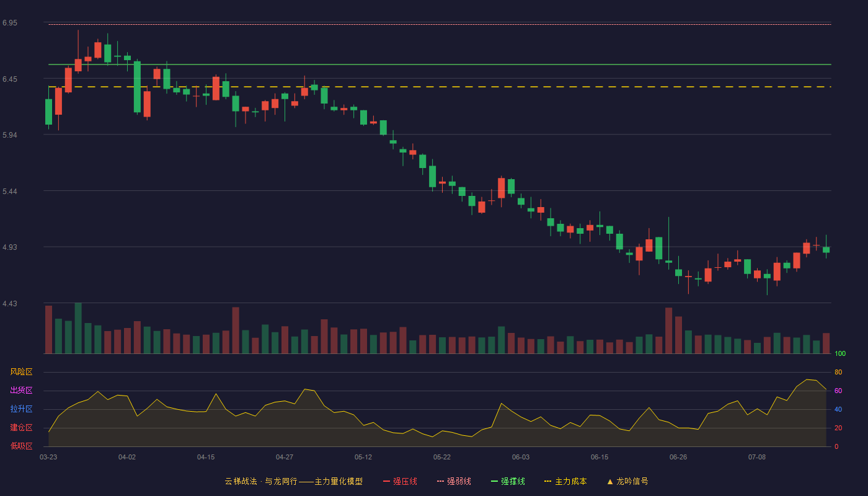Click the 风险区 zone label

tap(21, 372)
